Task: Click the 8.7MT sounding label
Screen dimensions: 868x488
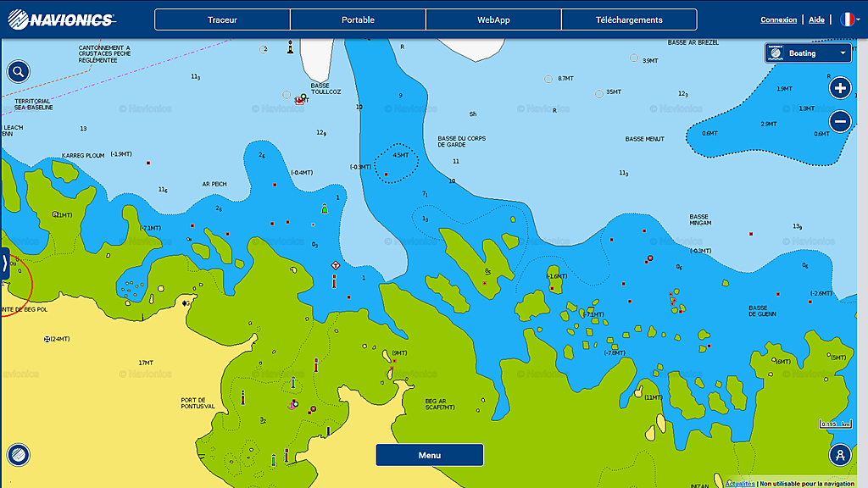Action: [565, 79]
